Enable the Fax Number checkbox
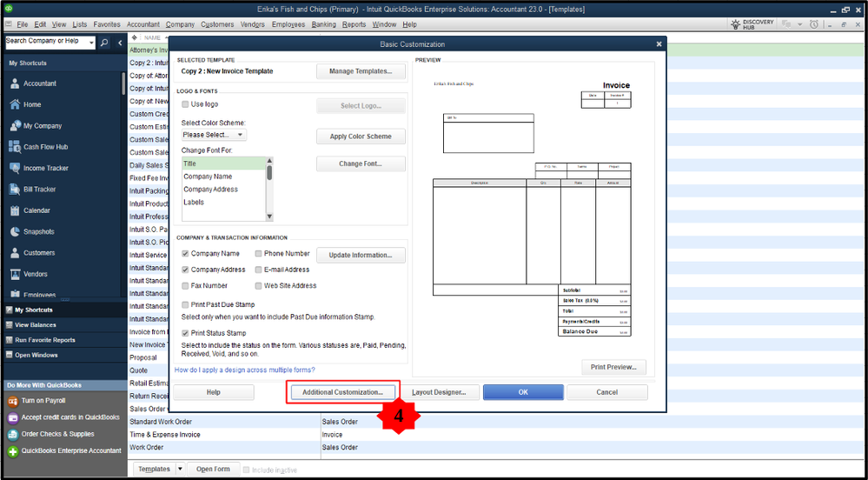The height and width of the screenshot is (480, 868). pyautogui.click(x=185, y=285)
